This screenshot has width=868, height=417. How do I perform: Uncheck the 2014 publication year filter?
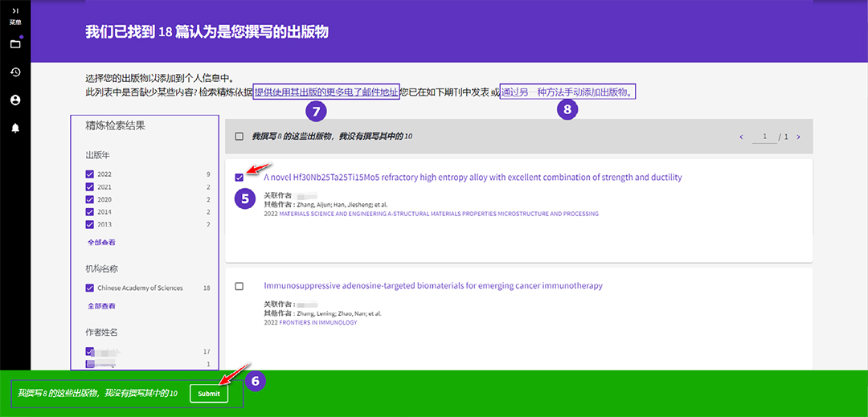(x=90, y=212)
